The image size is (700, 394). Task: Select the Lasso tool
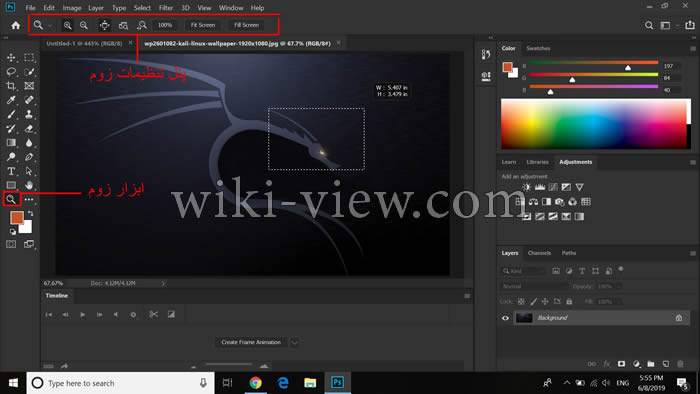[11, 72]
